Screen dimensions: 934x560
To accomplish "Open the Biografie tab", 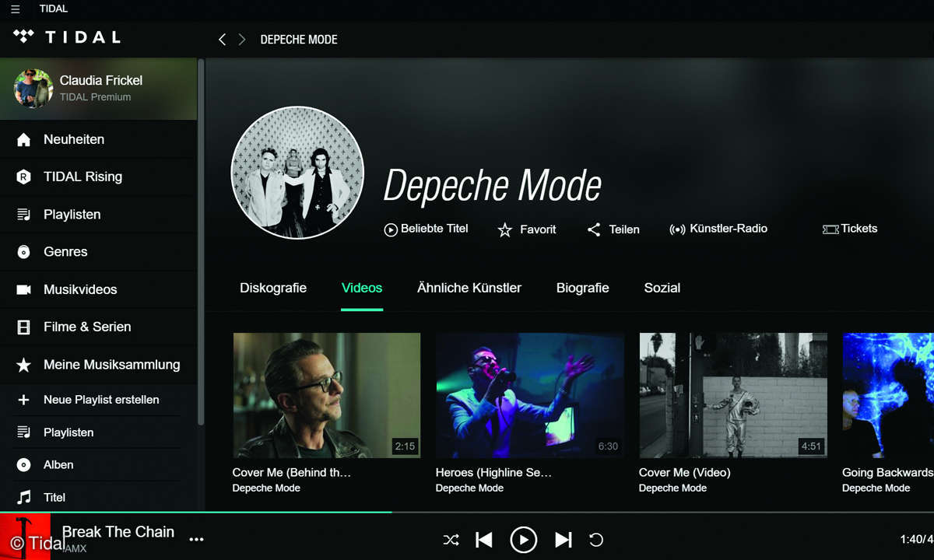I will [x=583, y=288].
